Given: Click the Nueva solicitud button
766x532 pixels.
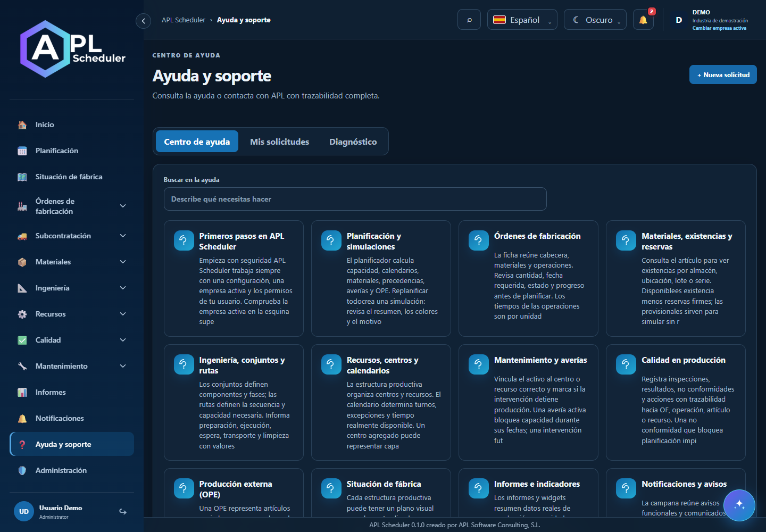Looking at the screenshot, I should pos(723,75).
